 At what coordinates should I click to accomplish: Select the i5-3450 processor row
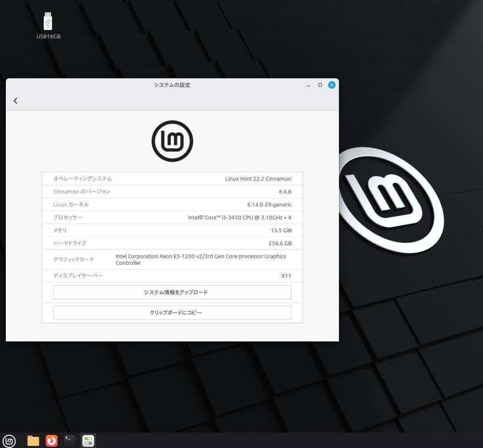(x=172, y=218)
